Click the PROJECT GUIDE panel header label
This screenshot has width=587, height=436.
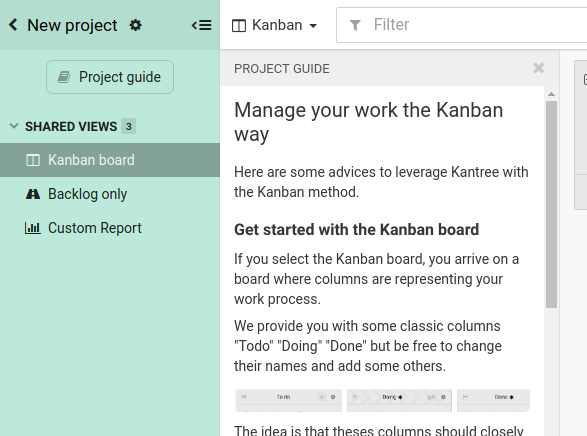pos(282,69)
